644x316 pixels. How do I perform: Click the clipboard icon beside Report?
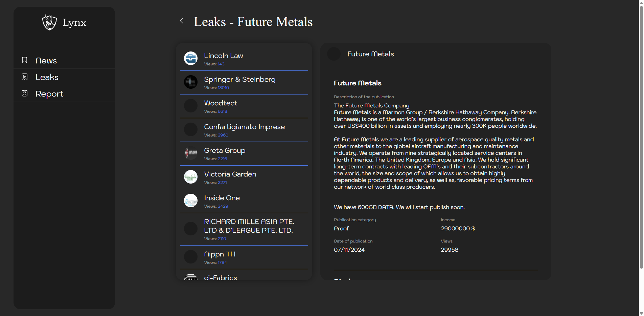[25, 93]
